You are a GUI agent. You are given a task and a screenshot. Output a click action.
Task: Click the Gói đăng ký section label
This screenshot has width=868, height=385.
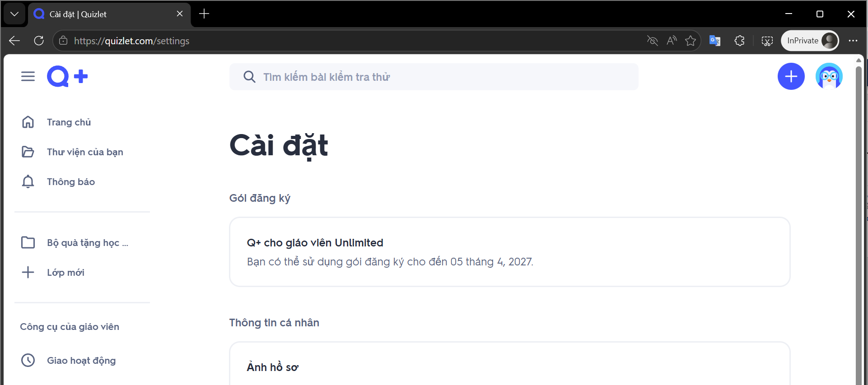[x=260, y=198]
